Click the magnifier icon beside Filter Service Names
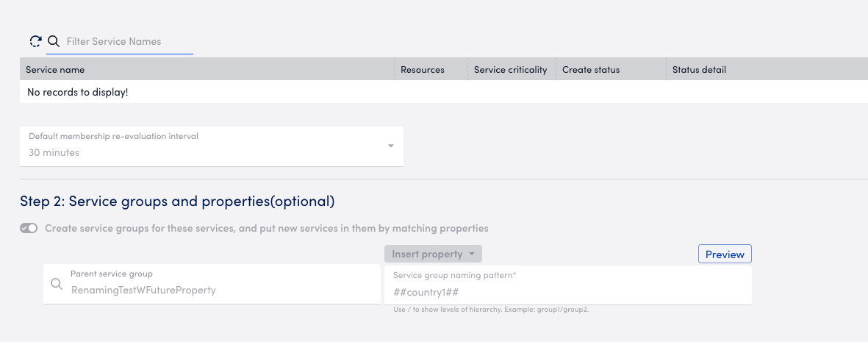The width and height of the screenshot is (868, 342). (53, 41)
